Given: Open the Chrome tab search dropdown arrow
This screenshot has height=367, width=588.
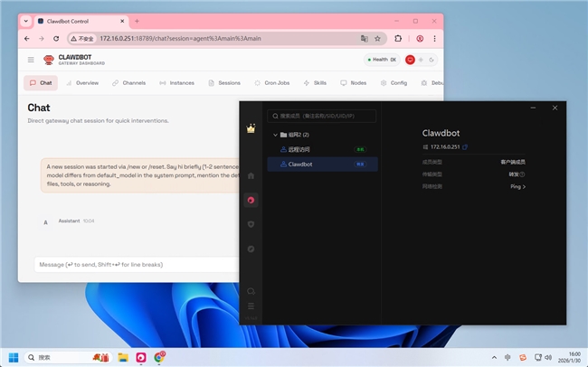Looking at the screenshot, I should click(26, 21).
